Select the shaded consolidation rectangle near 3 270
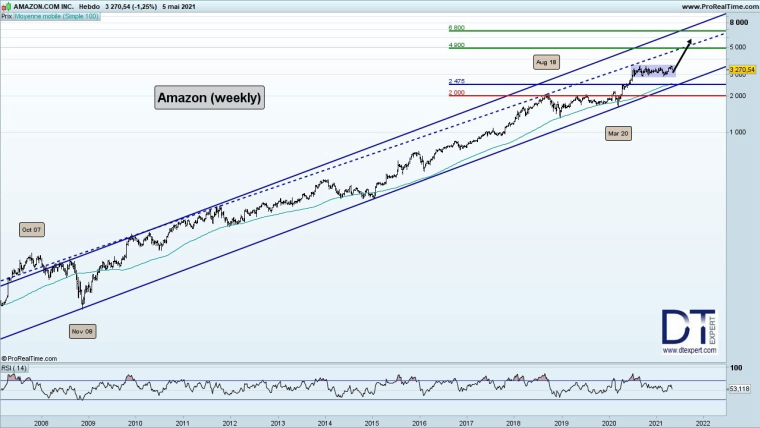 tap(653, 71)
